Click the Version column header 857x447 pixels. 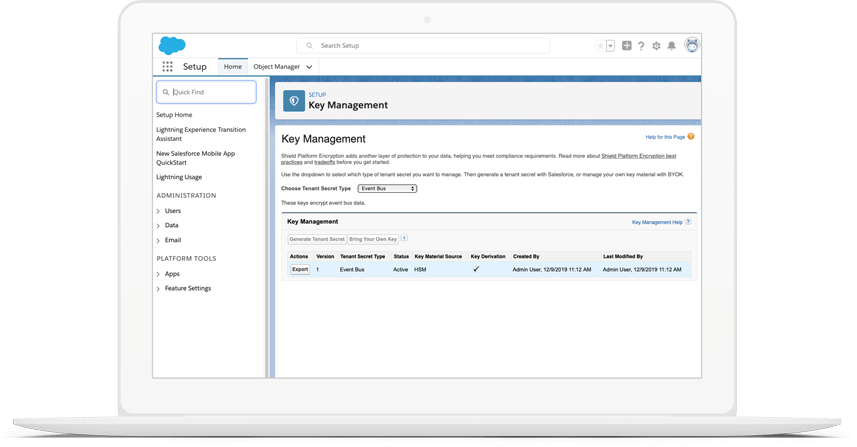point(325,256)
